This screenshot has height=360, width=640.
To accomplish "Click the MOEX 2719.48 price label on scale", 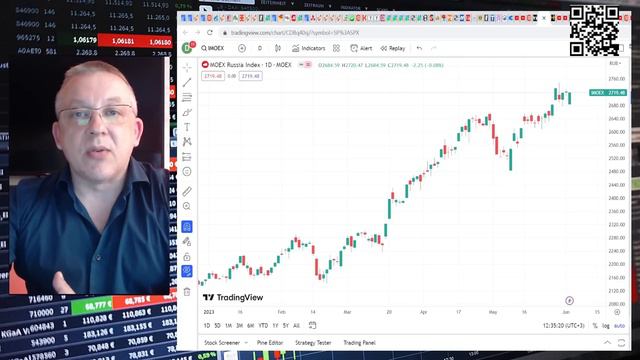I will coord(608,93).
